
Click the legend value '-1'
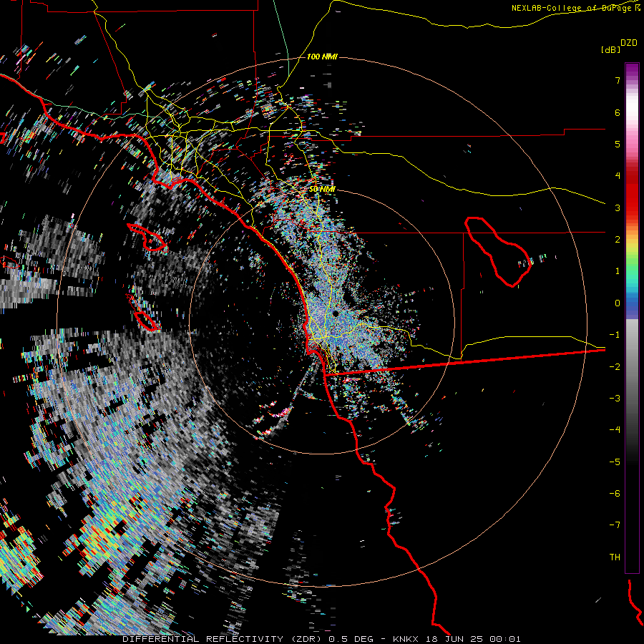click(615, 335)
